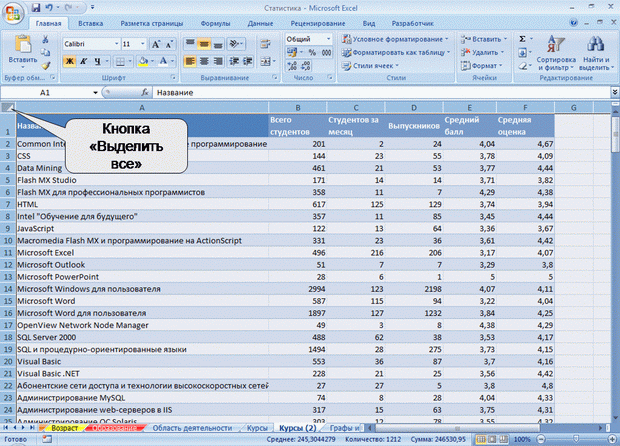Image resolution: width=620 pixels, height=446 pixels.
Task: Click the Office button
Action: [x=13, y=13]
